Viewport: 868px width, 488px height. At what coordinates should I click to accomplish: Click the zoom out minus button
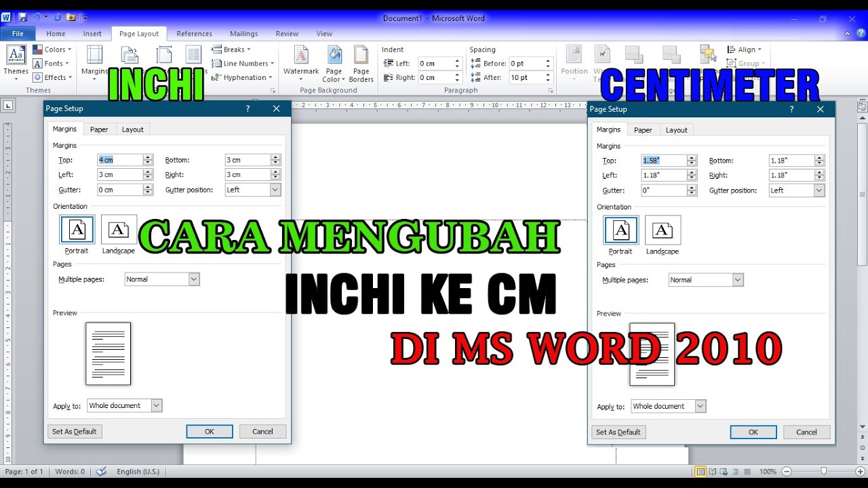pos(787,472)
